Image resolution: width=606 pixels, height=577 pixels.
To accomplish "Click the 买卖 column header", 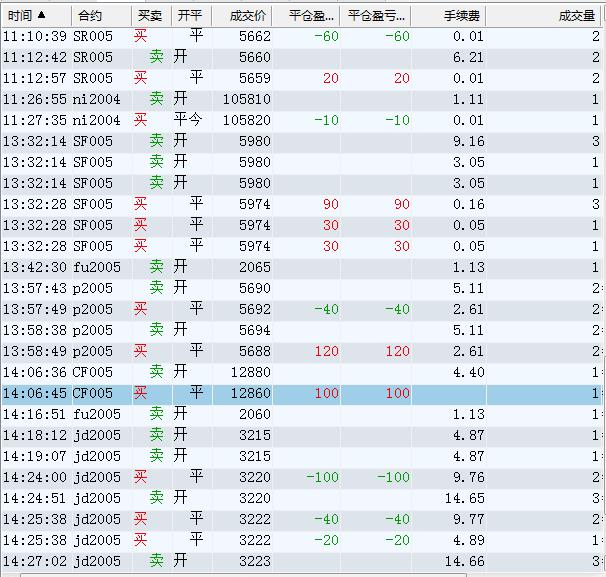I will point(150,16).
